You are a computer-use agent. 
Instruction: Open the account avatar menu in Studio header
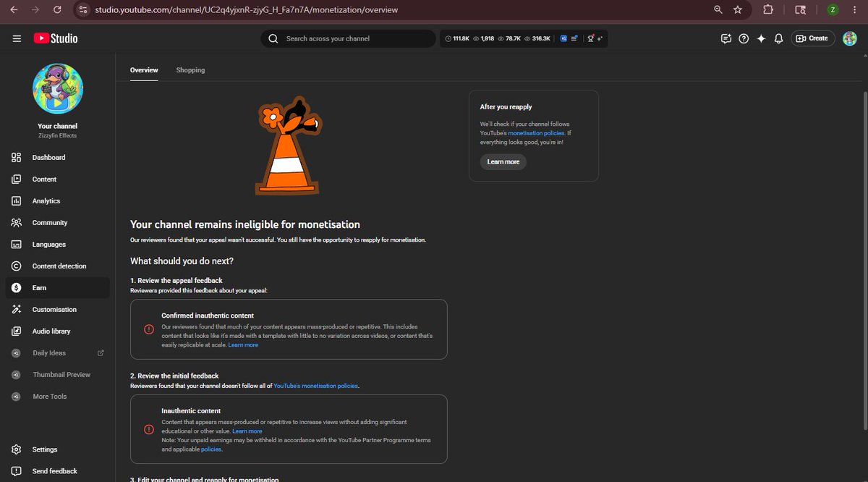click(x=850, y=38)
